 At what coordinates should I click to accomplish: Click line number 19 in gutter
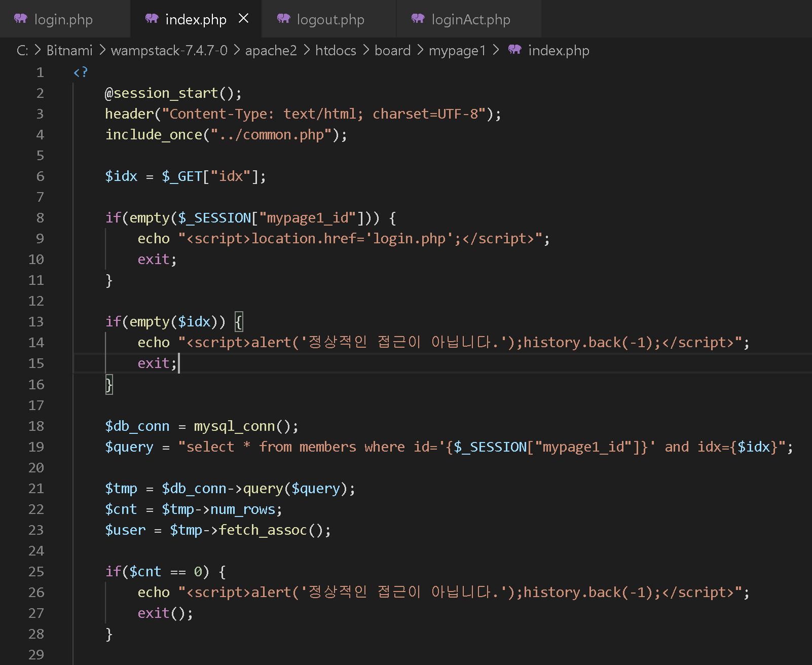(36, 447)
